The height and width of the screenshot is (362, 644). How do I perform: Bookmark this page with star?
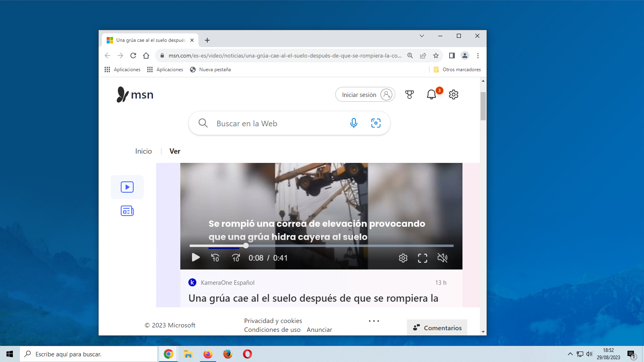[x=436, y=56]
